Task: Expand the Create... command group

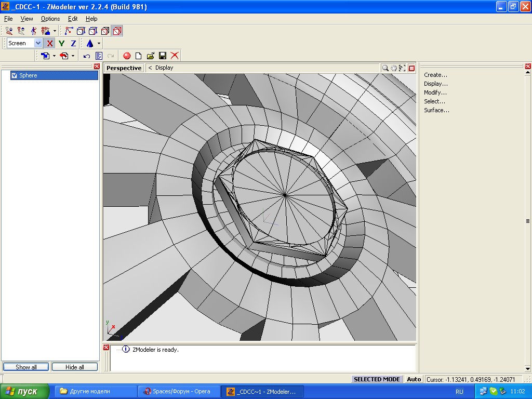Action: tap(435, 75)
